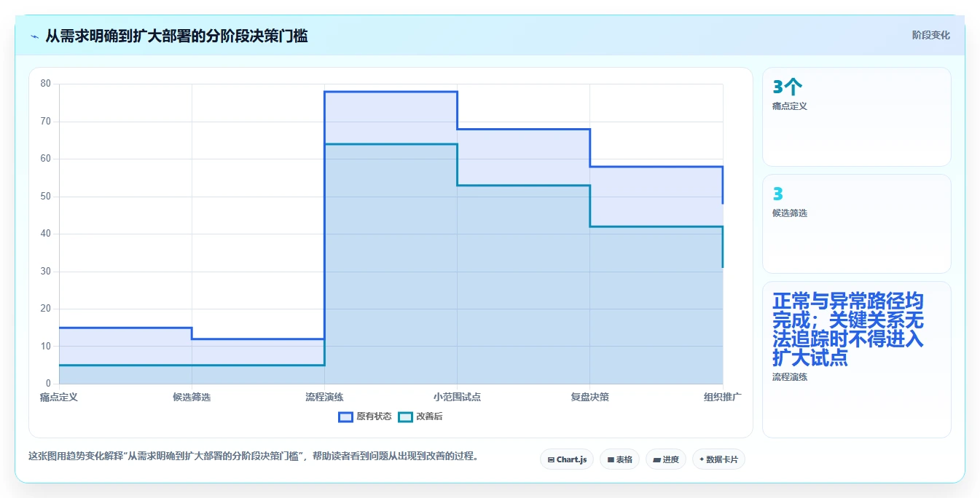The image size is (980, 498).
Task: Toggle the 改善后 legend entry
Action: 420,416
